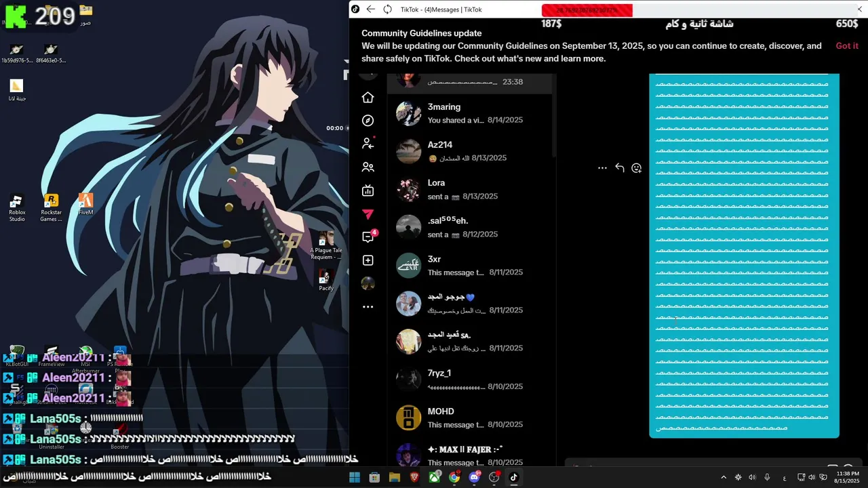
Task: Show hidden system tray icons chevron
Action: [724, 477]
